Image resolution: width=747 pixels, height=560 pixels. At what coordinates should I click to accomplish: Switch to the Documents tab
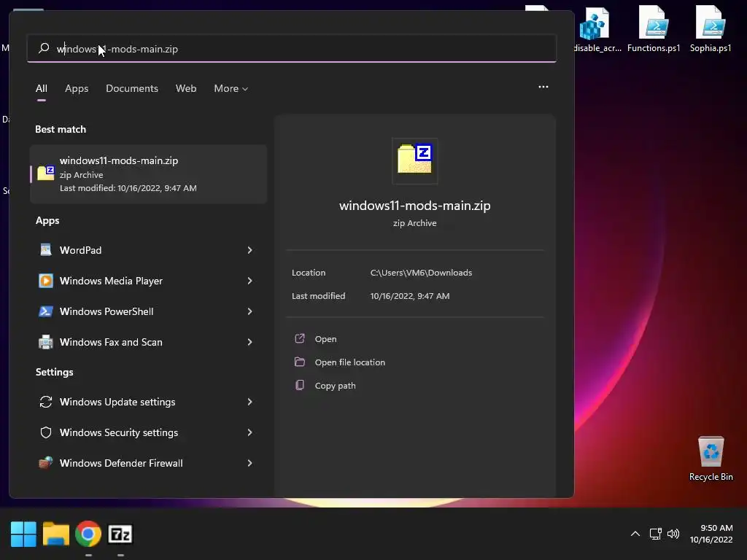pos(132,88)
